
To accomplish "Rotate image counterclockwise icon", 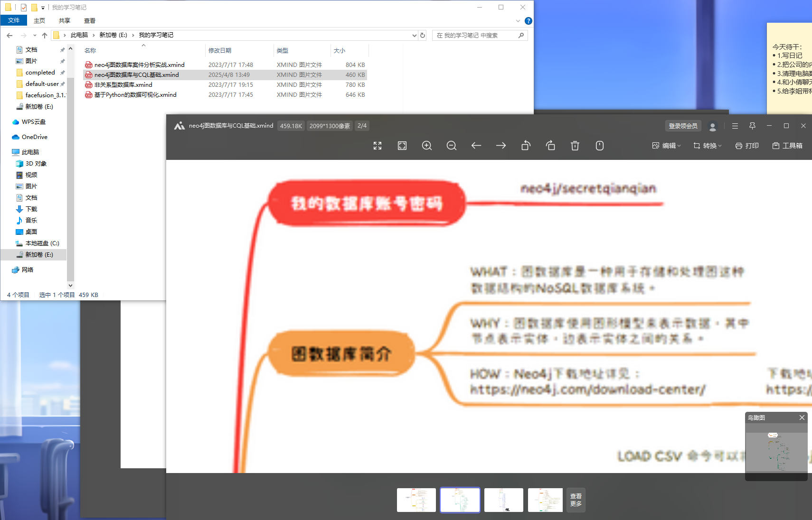I will tap(526, 146).
